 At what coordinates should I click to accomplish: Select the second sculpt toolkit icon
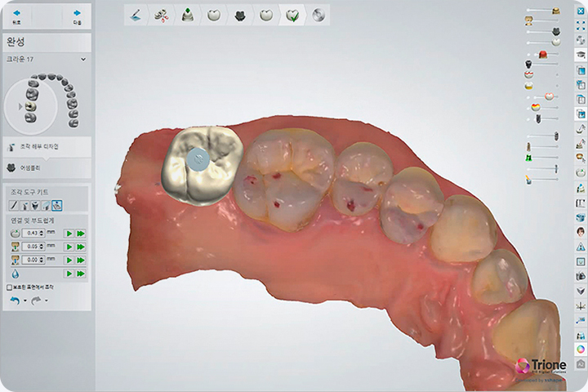(24, 205)
